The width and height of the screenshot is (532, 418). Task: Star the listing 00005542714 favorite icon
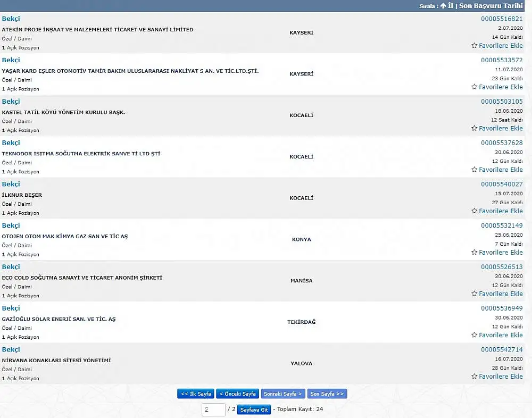pyautogui.click(x=475, y=377)
